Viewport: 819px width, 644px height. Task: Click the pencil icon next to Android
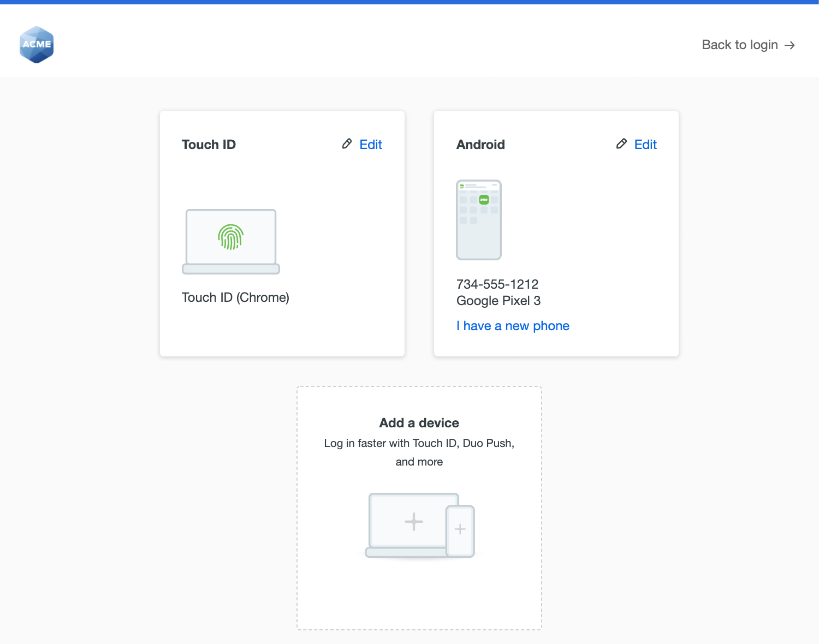click(x=621, y=144)
